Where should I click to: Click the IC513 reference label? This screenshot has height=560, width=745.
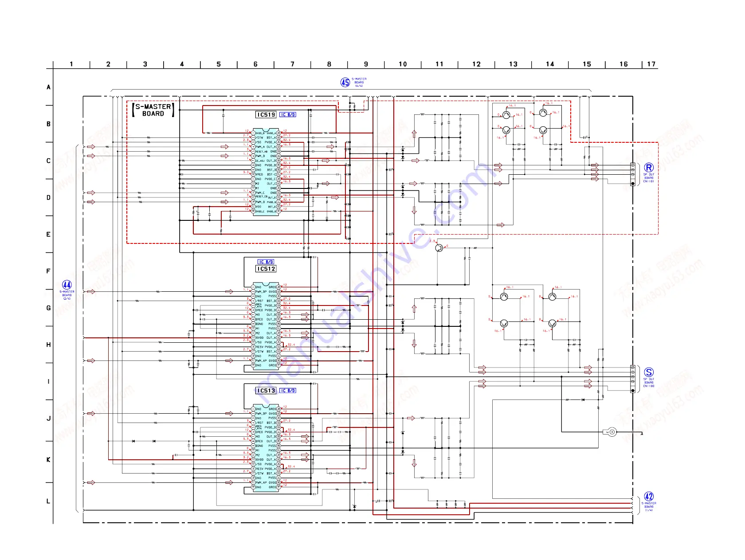point(266,391)
